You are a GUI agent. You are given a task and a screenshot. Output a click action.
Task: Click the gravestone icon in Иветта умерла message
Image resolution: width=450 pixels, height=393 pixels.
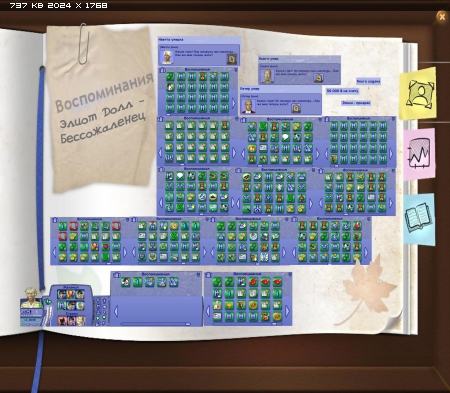click(x=232, y=59)
